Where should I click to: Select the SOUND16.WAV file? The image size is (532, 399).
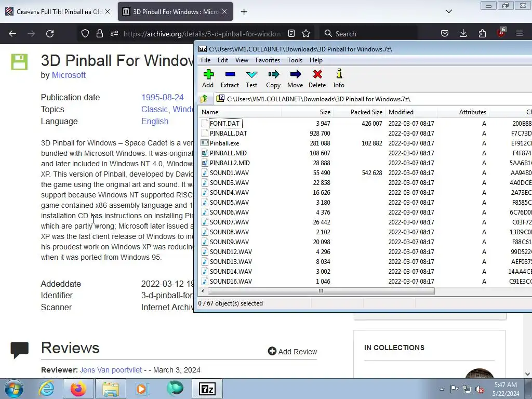coord(231,281)
